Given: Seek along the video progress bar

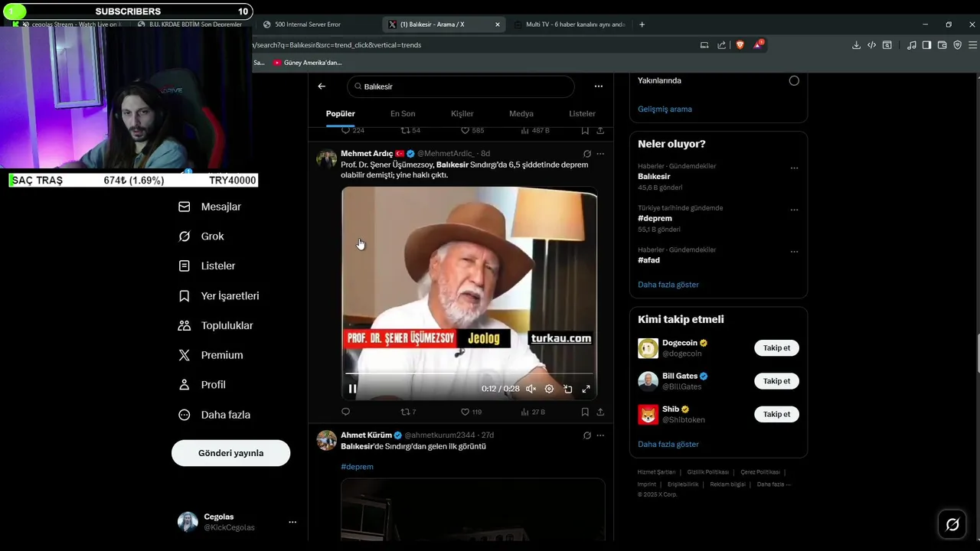Looking at the screenshot, I should (x=469, y=373).
